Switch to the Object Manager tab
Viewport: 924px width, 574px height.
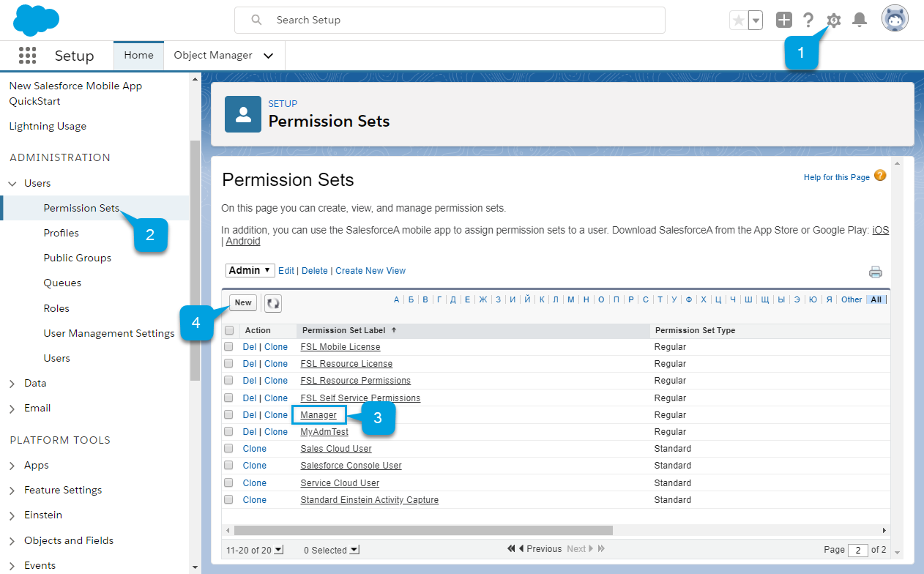point(213,56)
